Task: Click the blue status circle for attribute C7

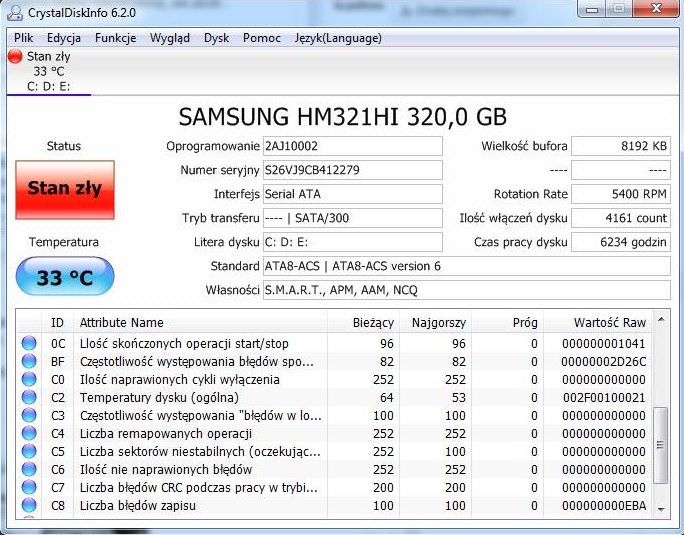Action: tap(29, 487)
